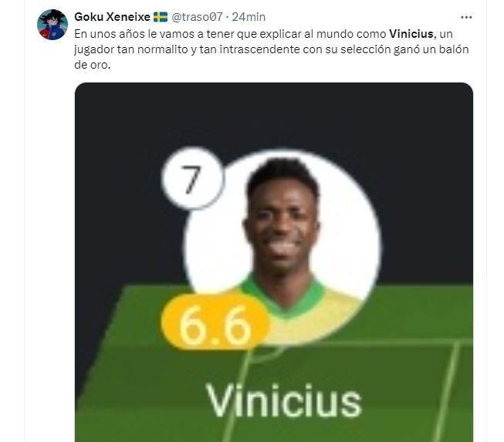The image size is (504, 442).
Task: Click the words 'balón' in the tweet
Action: 454,49
